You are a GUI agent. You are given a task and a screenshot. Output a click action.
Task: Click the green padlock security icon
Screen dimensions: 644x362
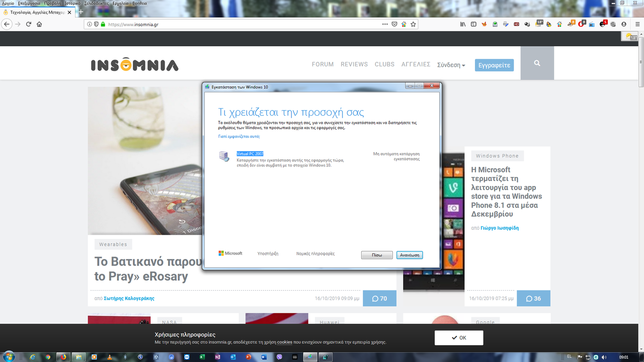(x=103, y=24)
